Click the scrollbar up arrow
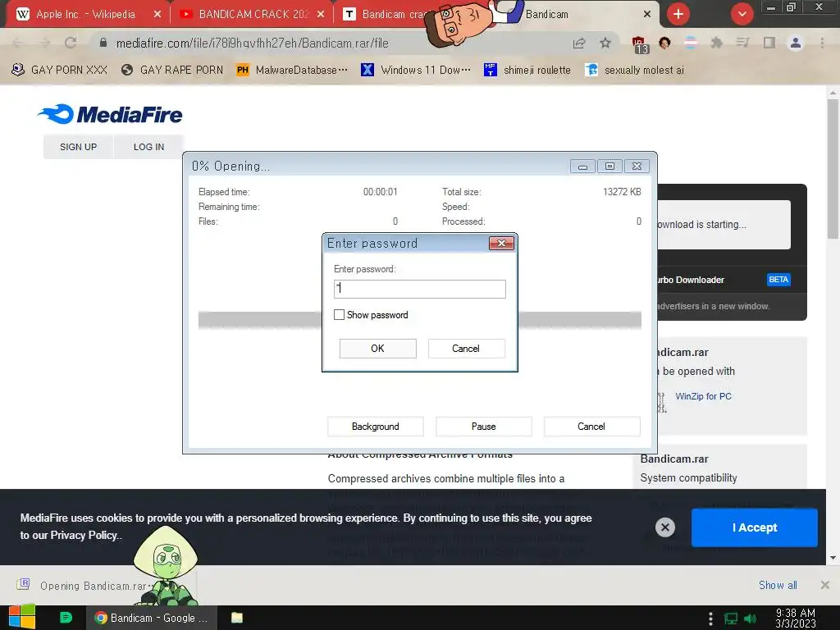Image resolution: width=840 pixels, height=630 pixels. [833, 92]
